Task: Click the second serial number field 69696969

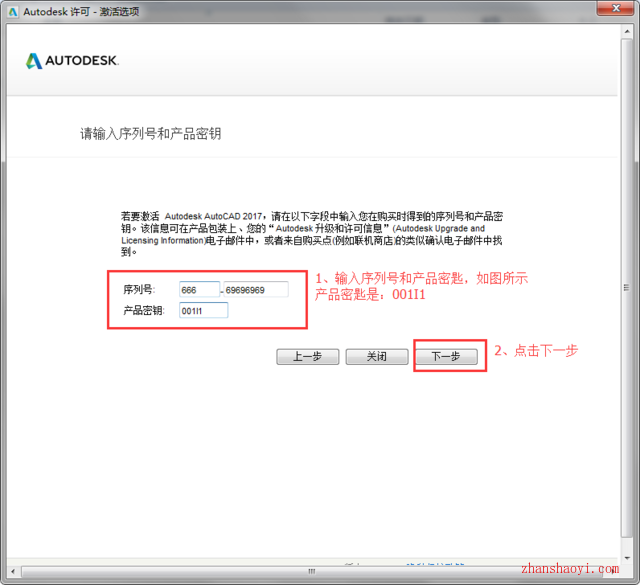Action: pyautogui.click(x=256, y=289)
